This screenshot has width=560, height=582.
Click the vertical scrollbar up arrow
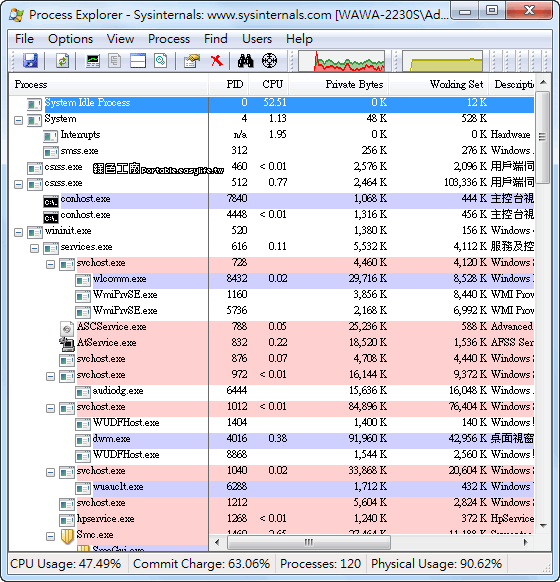[543, 82]
